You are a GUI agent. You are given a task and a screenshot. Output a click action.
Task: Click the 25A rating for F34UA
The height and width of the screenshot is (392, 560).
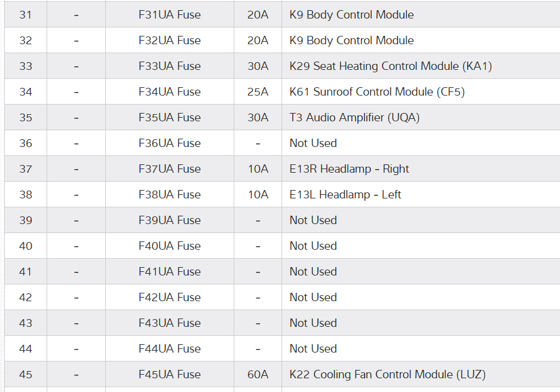coord(258,92)
